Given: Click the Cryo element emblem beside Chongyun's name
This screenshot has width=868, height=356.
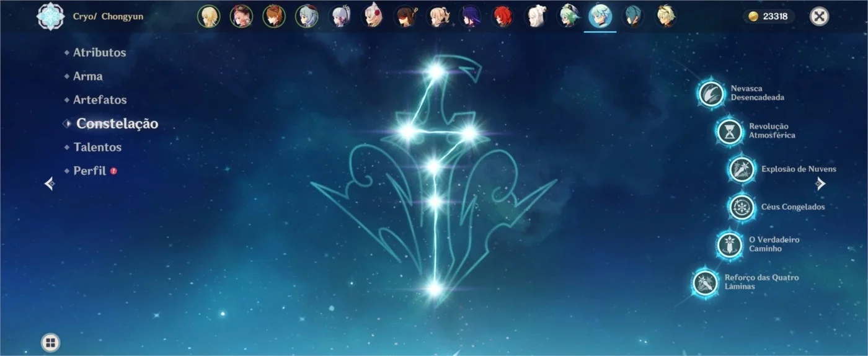Looking at the screenshot, I should click(x=51, y=17).
